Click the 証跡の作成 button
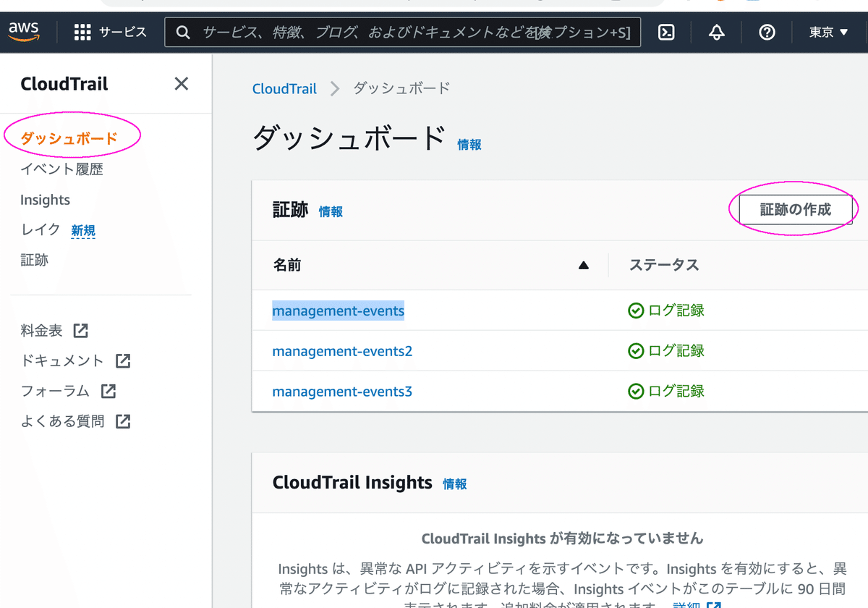868x608 pixels. click(x=796, y=210)
